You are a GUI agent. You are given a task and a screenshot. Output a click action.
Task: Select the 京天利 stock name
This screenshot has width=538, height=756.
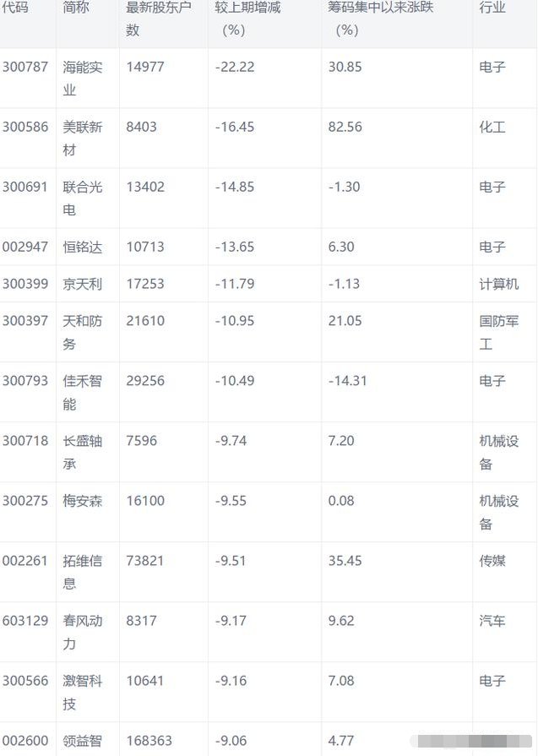[83, 284]
